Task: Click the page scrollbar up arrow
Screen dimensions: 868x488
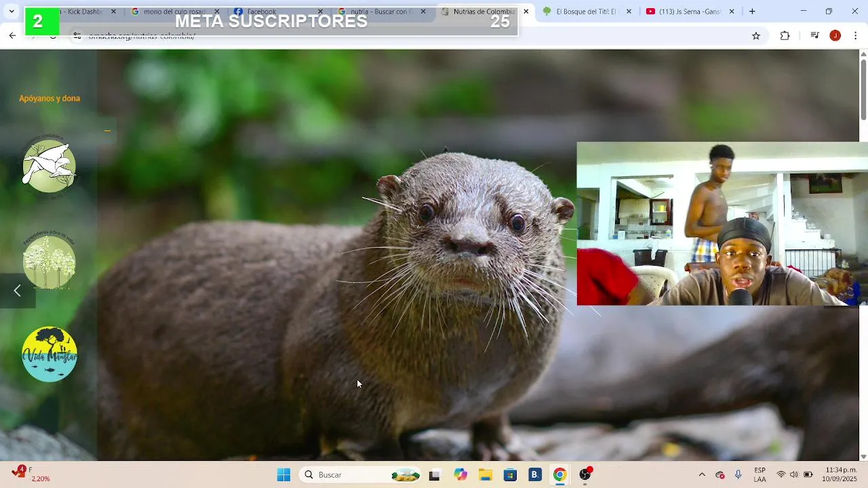Action: 863,54
